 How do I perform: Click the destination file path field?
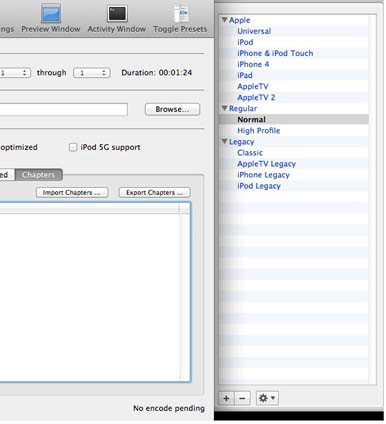tap(63, 109)
